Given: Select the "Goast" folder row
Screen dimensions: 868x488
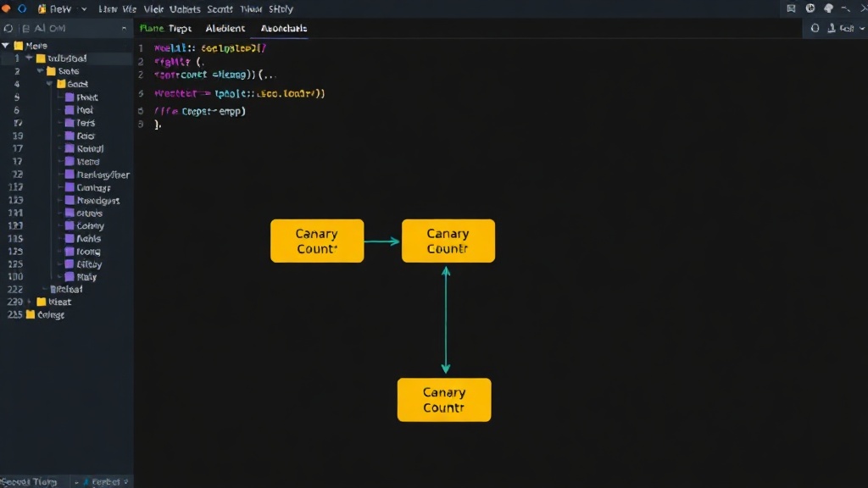Looking at the screenshot, I should (x=66, y=84).
